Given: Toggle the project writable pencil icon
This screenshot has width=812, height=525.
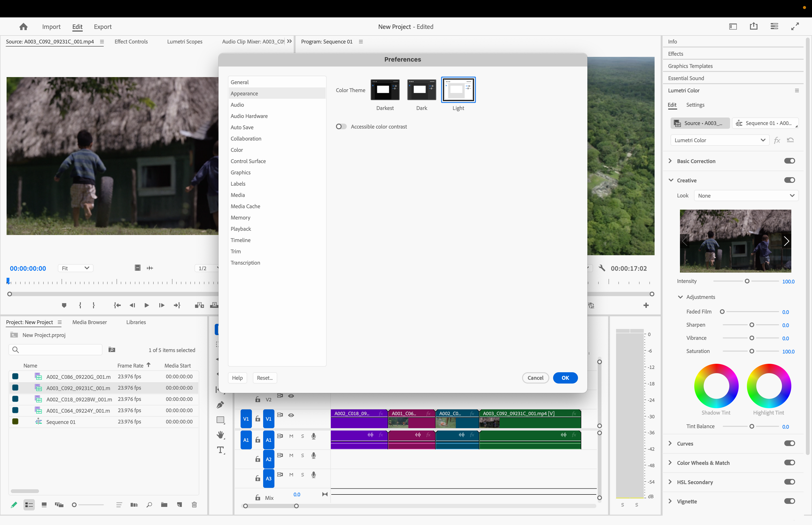Looking at the screenshot, I should [14, 505].
